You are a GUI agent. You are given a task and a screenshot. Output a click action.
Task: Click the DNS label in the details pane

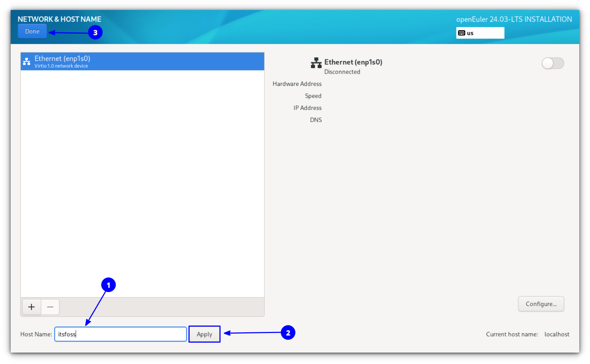tap(316, 120)
